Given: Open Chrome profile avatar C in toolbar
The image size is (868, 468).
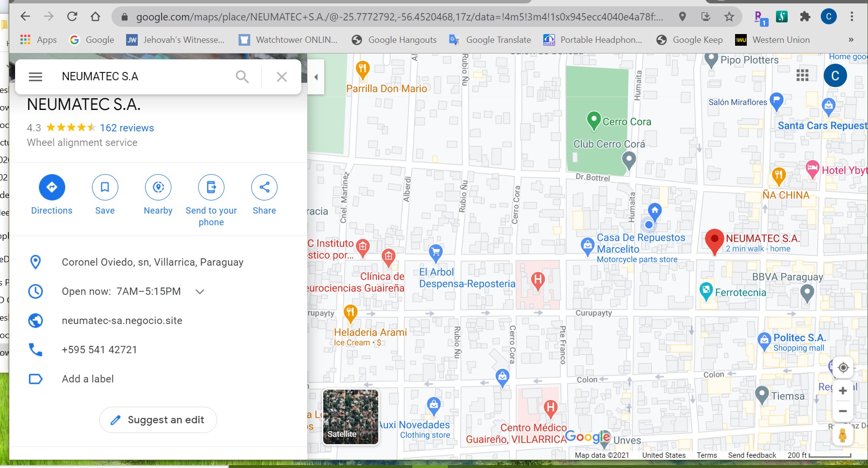Looking at the screenshot, I should click(x=829, y=17).
